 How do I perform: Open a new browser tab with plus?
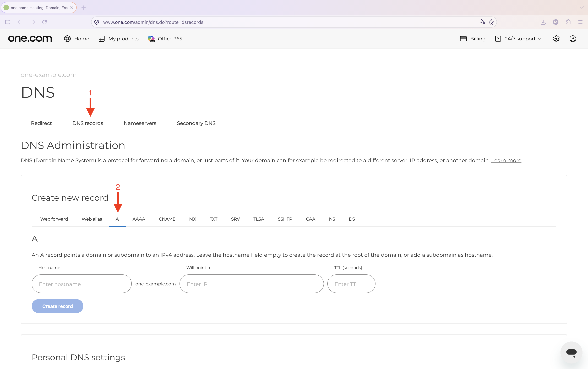pyautogui.click(x=83, y=8)
